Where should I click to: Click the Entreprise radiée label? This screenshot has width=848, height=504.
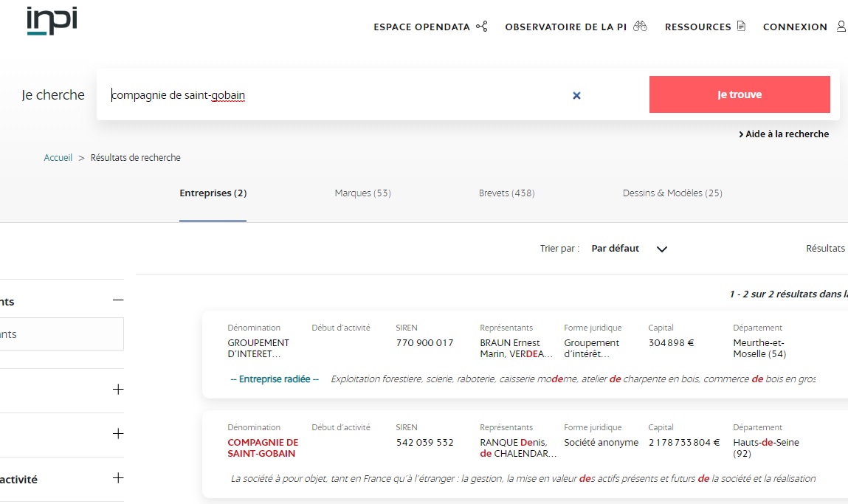(x=275, y=379)
